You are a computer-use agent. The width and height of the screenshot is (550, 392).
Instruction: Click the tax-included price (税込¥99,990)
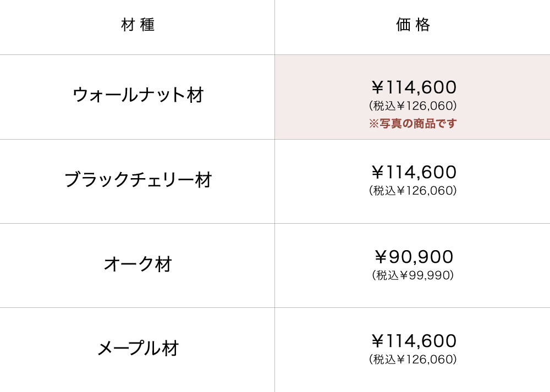(413, 275)
